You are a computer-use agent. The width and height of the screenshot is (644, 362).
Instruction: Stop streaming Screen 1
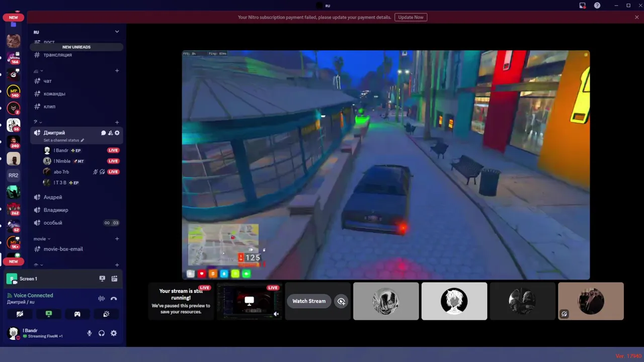(102, 279)
